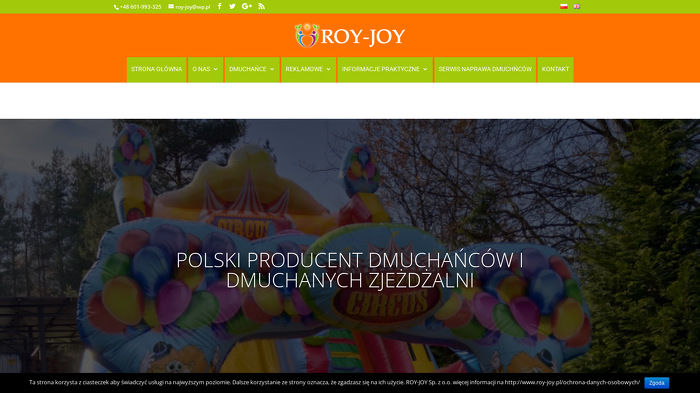Open the Google Plus icon

[246, 6]
